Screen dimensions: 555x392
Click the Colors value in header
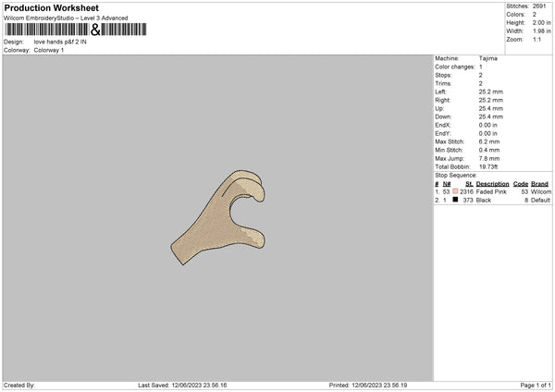coord(535,15)
